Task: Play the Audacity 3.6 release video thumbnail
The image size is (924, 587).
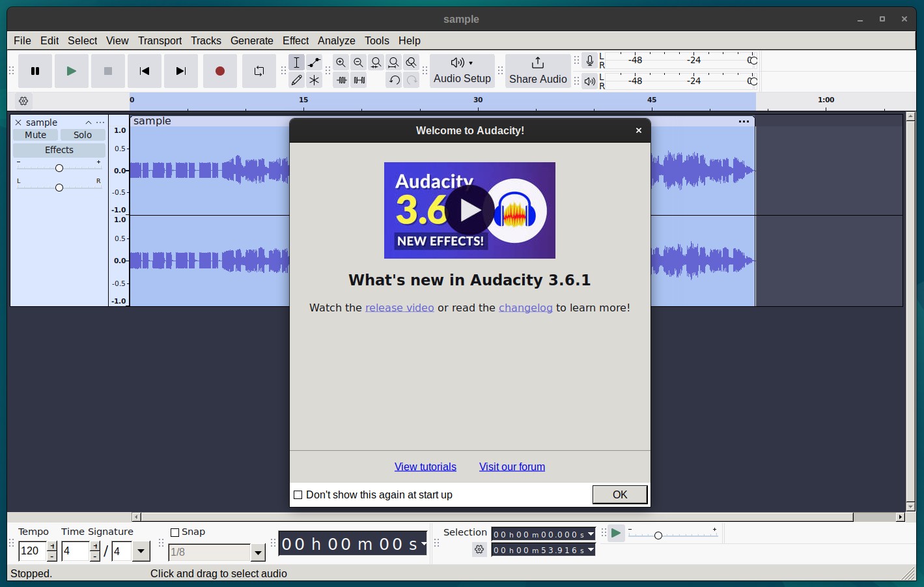Action: [469, 210]
